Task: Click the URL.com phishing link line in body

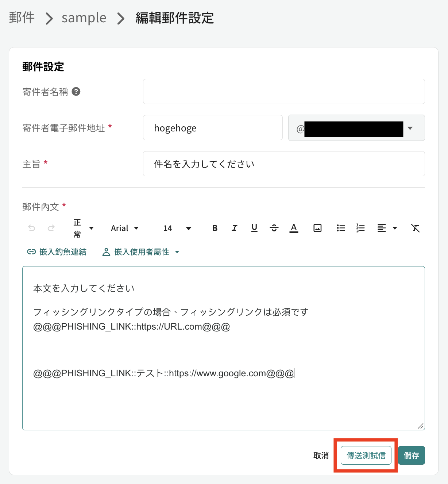Action: pos(132,327)
